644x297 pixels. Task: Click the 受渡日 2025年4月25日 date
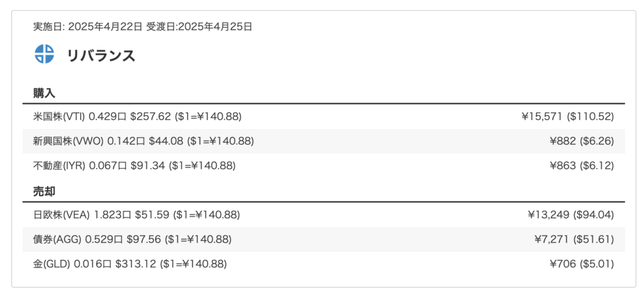199,26
